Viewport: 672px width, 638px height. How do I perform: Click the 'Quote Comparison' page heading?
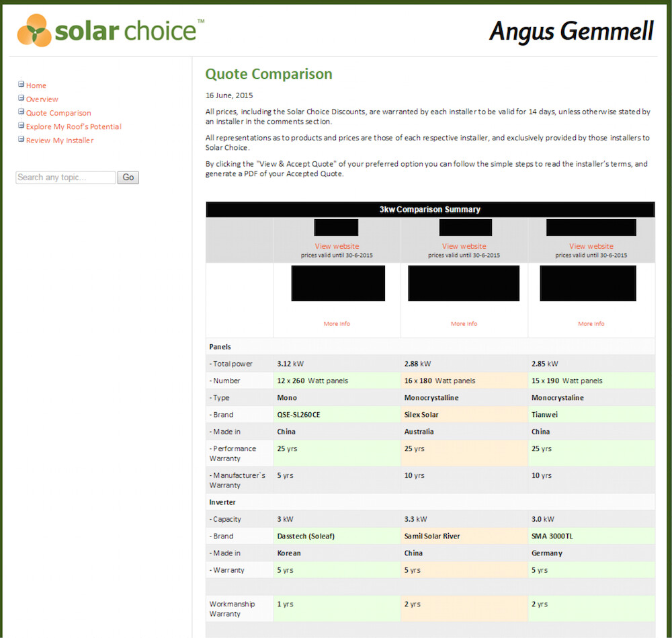269,74
